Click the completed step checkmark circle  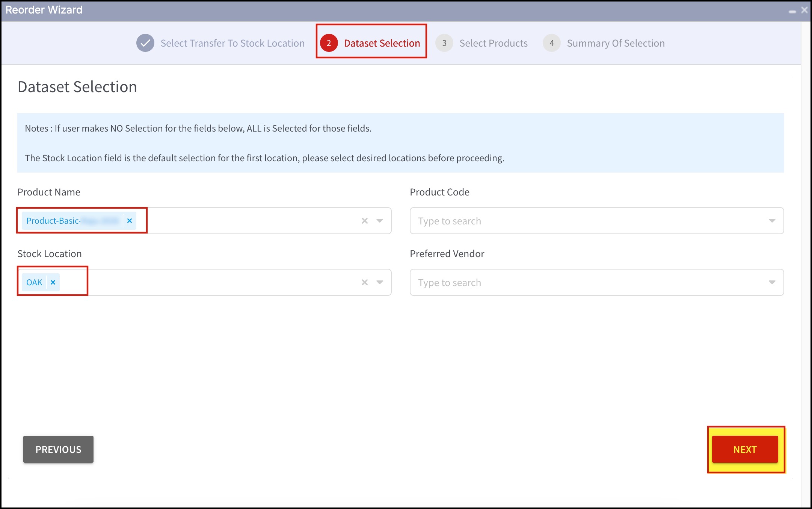tap(145, 43)
